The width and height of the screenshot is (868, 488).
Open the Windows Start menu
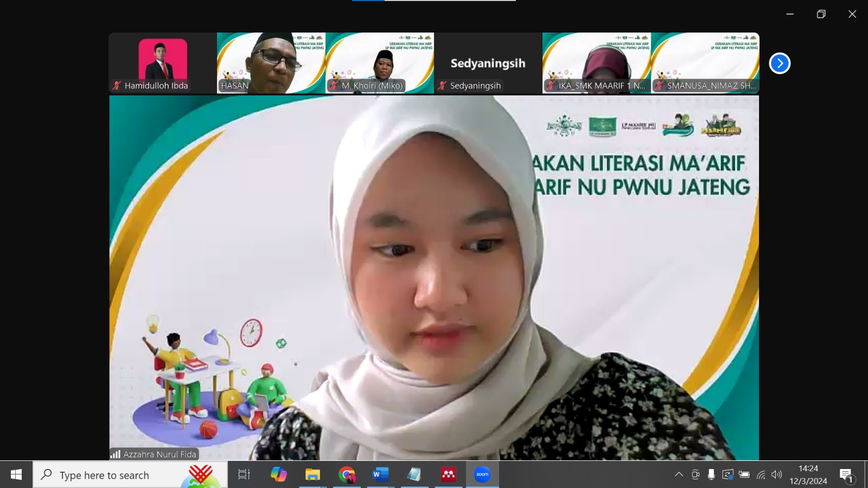pyautogui.click(x=16, y=474)
